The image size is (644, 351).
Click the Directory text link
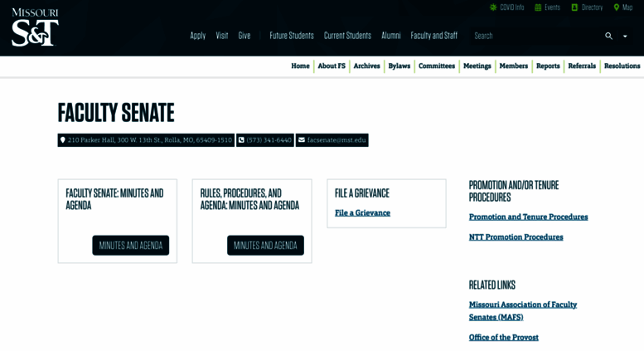pos(592,7)
